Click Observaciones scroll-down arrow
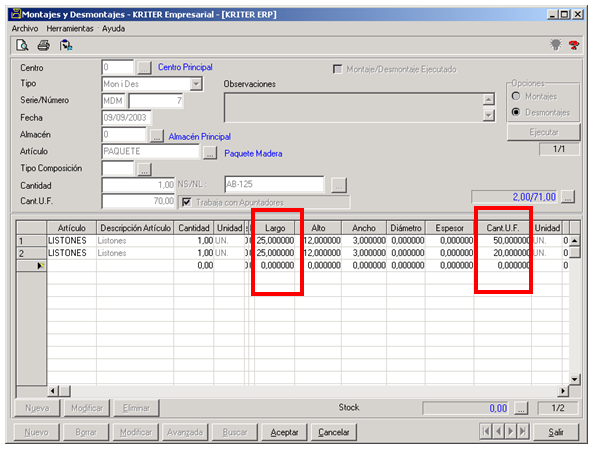596x454 pixels. pos(488,115)
